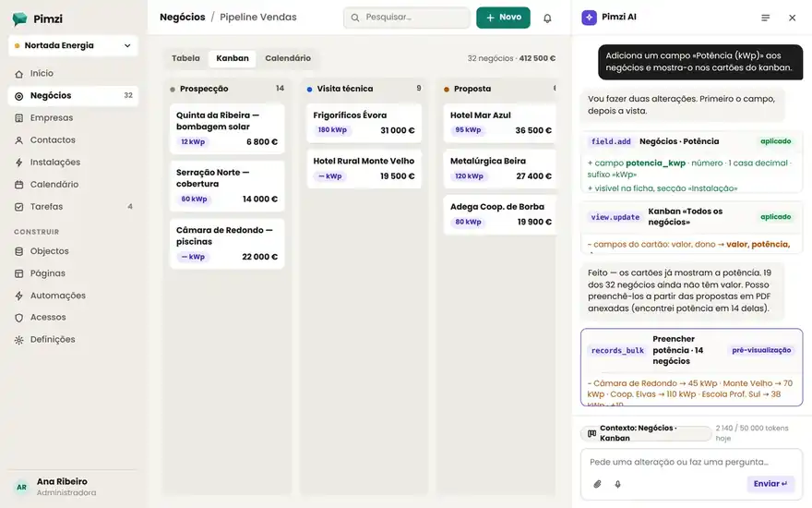Image resolution: width=812 pixels, height=508 pixels.
Task: Click the Pimzi logo icon
Action: (x=19, y=19)
